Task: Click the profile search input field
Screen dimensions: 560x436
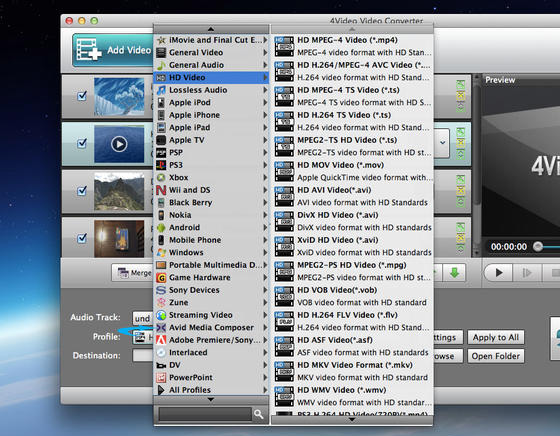Action: (x=205, y=414)
